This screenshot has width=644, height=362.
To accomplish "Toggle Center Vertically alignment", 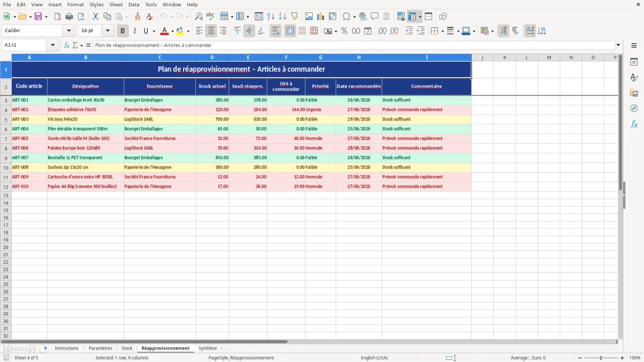I will point(250,31).
